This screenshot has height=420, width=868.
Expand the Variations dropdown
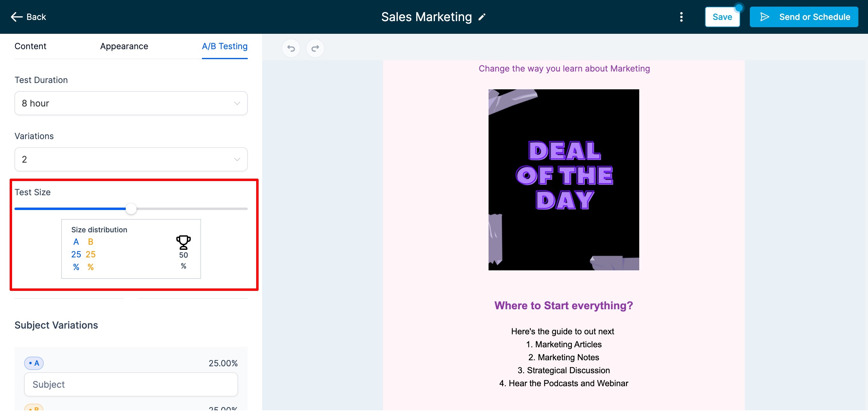point(131,159)
